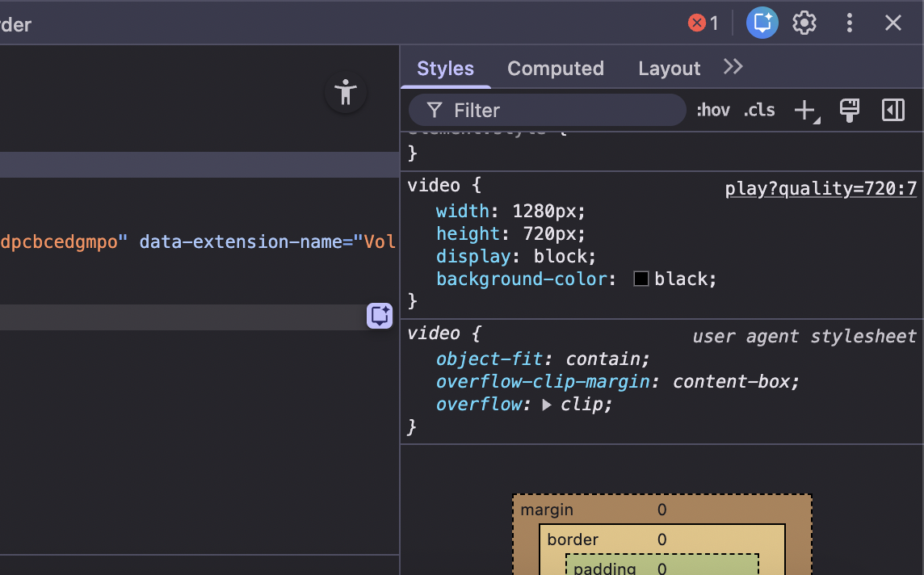Screen dimensions: 924x575
Task: Switch to the Computed tab
Action: click(x=555, y=69)
